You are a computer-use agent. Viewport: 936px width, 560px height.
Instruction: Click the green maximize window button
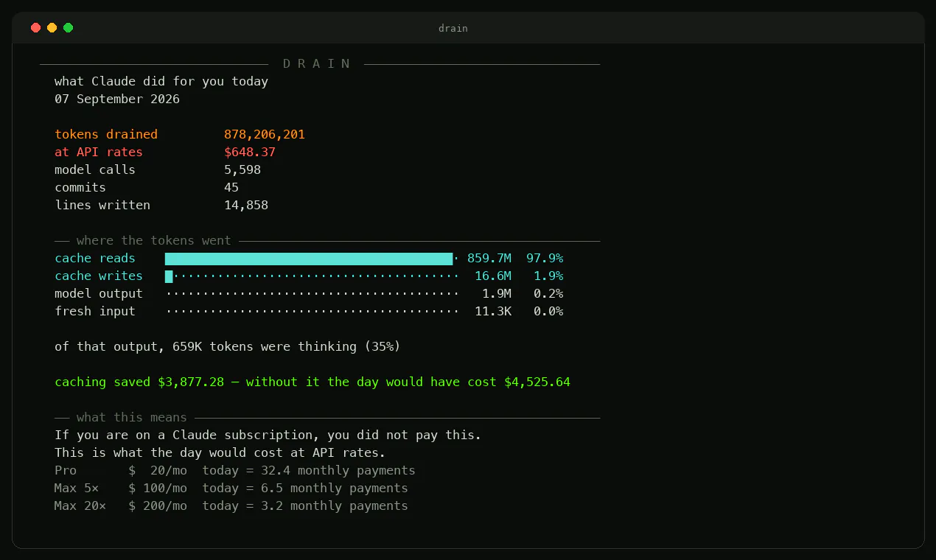pos(68,28)
